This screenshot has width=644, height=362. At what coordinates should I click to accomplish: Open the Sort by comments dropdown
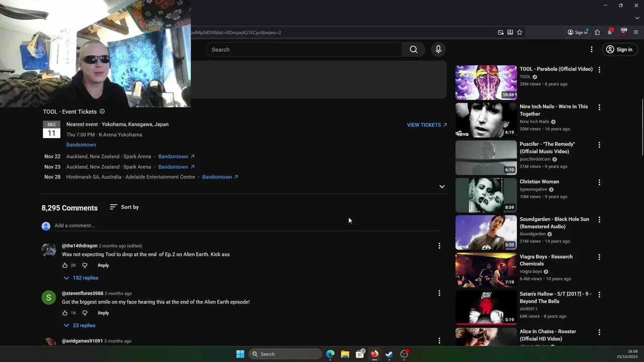point(124,207)
